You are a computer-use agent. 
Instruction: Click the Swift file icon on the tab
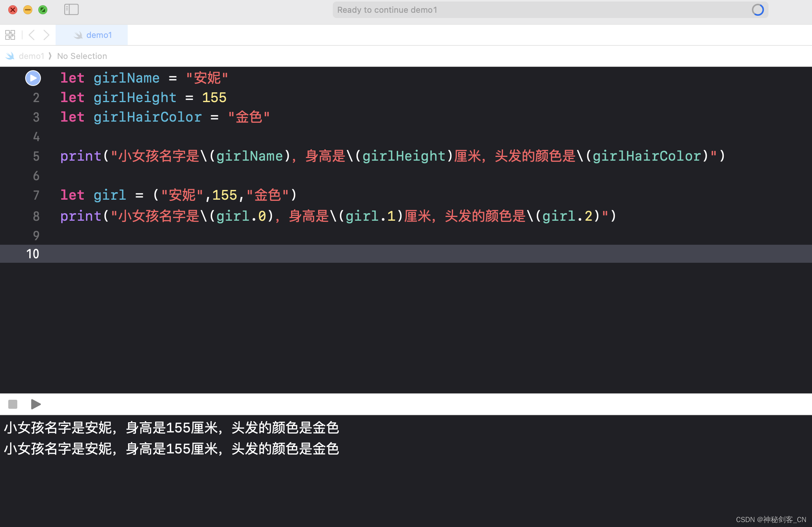click(78, 35)
